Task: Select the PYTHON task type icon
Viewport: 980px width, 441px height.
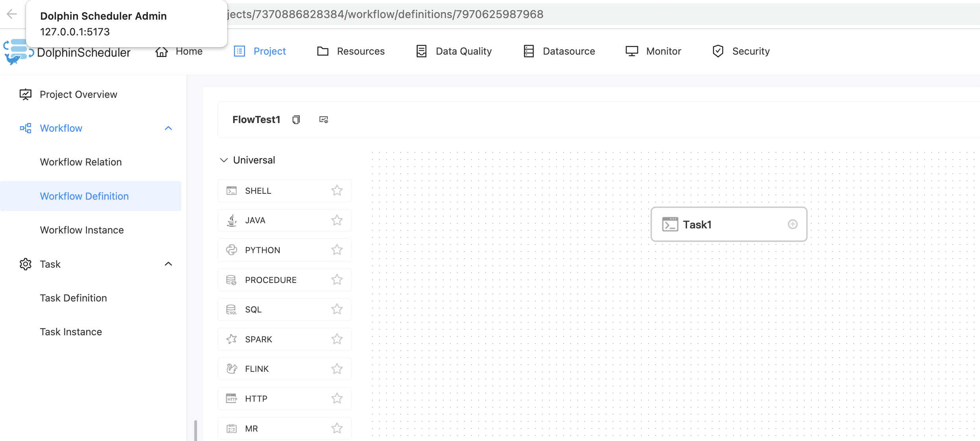Action: tap(232, 250)
